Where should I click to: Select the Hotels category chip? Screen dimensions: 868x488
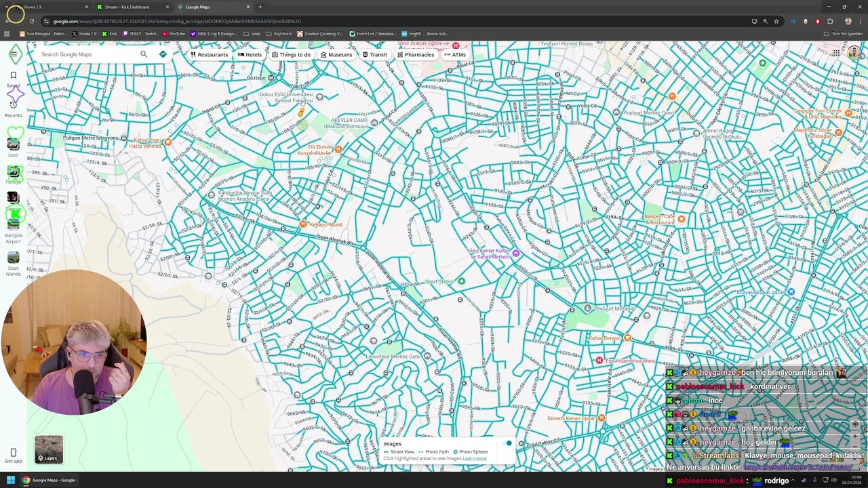250,55
